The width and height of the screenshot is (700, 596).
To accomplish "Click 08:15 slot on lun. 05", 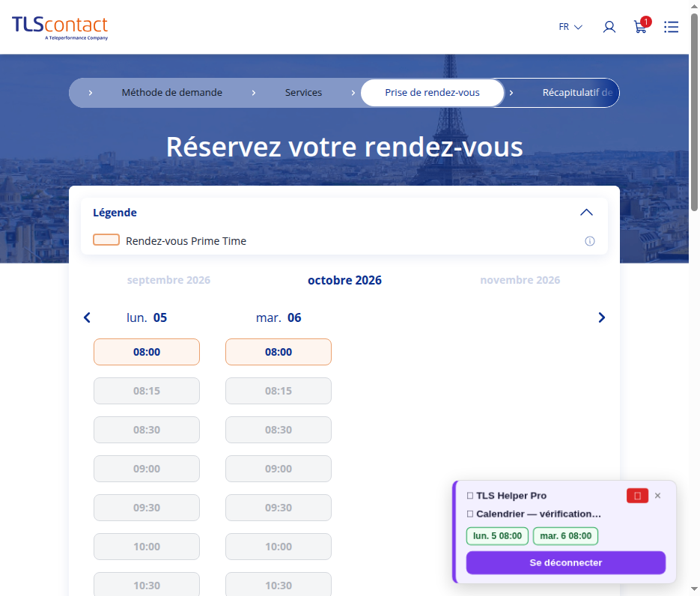I will (x=147, y=391).
